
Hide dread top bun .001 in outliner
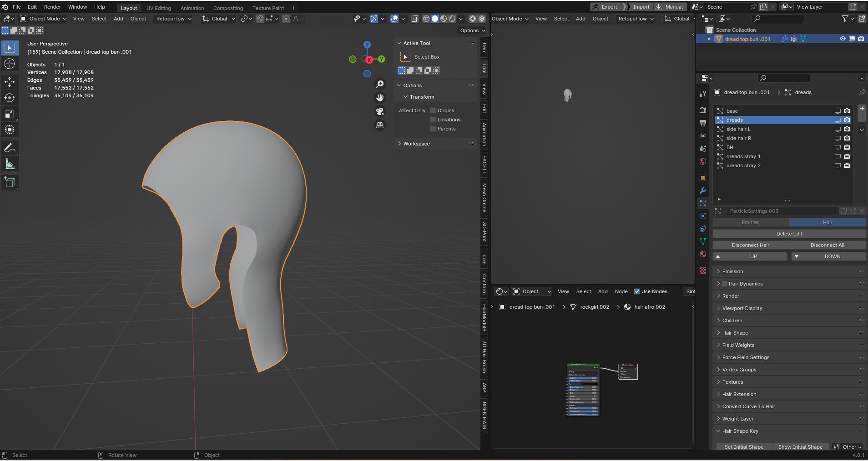pos(843,39)
